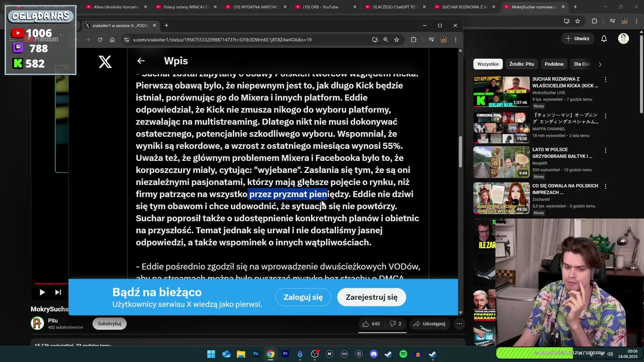Click the Zaloguj się button
This screenshot has width=644, height=362.
(x=303, y=297)
